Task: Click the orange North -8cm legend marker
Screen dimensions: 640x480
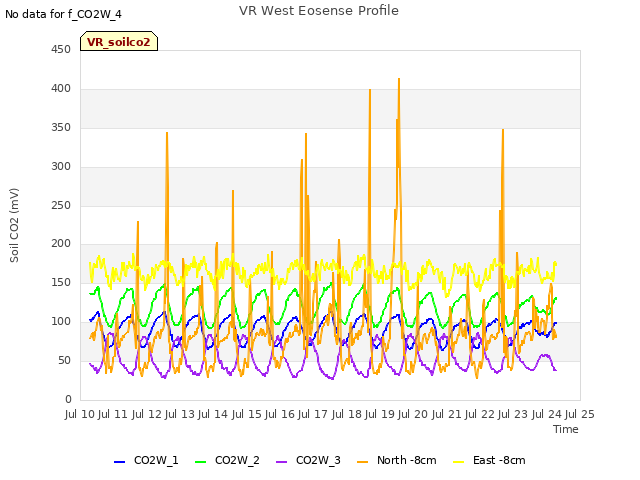Action: (362, 462)
